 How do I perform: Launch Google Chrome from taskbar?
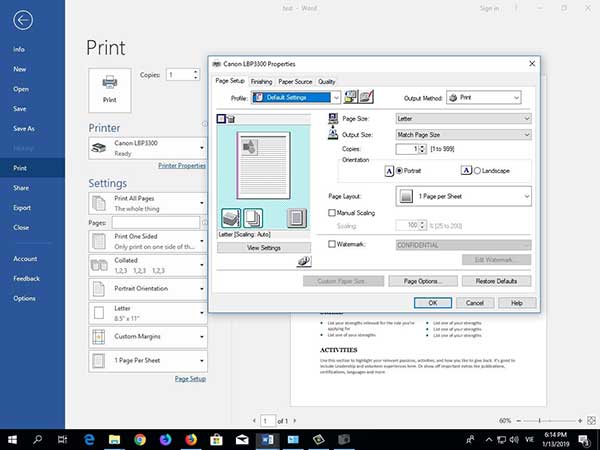click(x=140, y=440)
